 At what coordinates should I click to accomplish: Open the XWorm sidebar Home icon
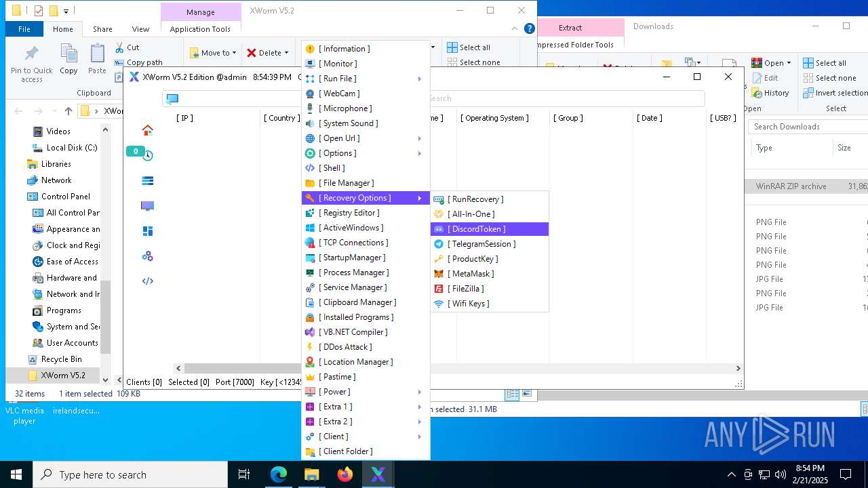[x=147, y=130]
